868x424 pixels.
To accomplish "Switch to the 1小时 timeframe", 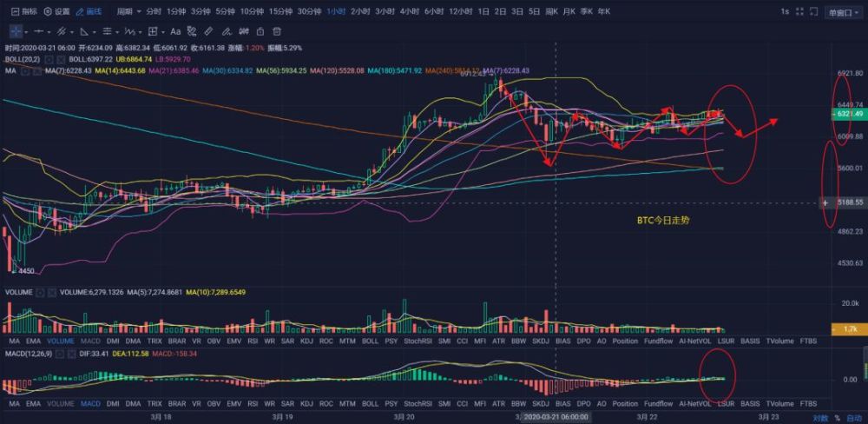I will click(336, 11).
